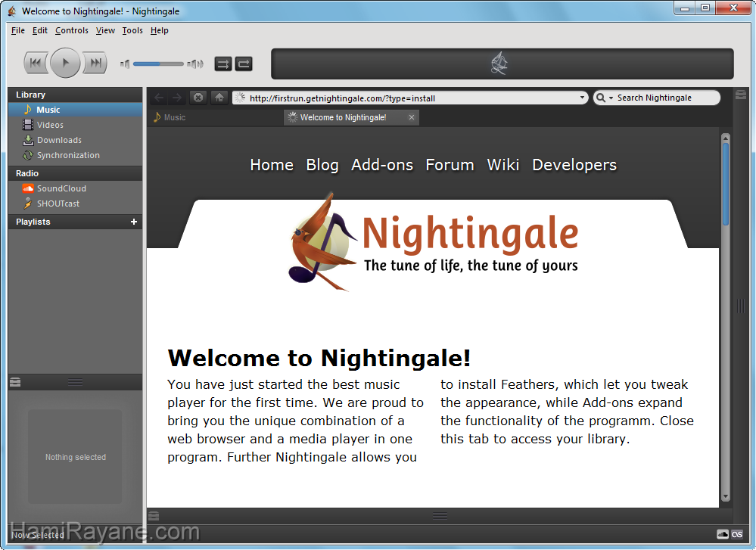Go back in browser
The height and width of the screenshot is (550, 756).
point(159,98)
